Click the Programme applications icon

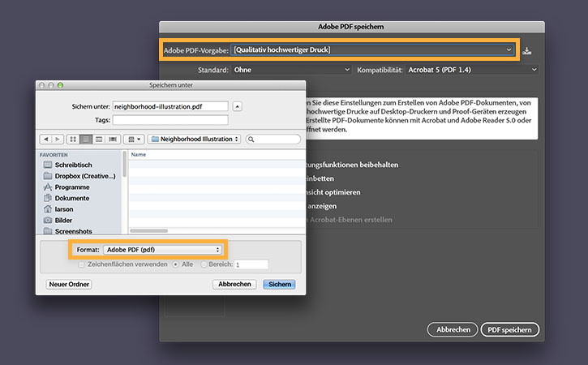[x=48, y=187]
